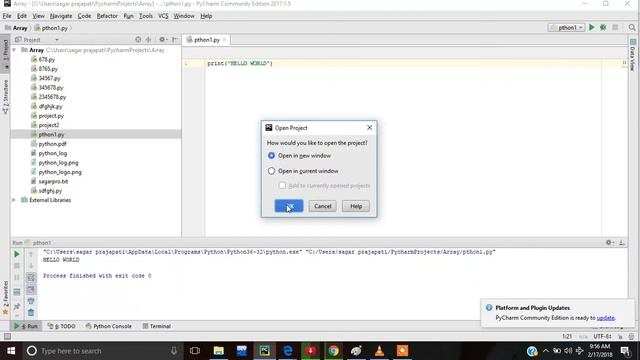
Task: Confirm the Open Project dialog with OK
Action: pos(289,206)
